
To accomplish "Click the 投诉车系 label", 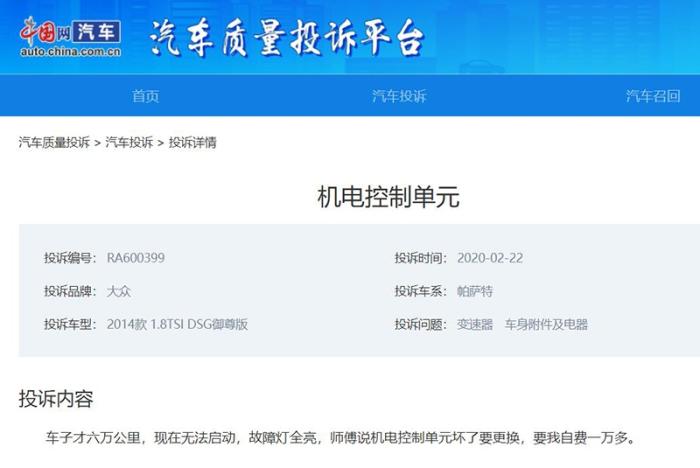I will (x=421, y=291).
